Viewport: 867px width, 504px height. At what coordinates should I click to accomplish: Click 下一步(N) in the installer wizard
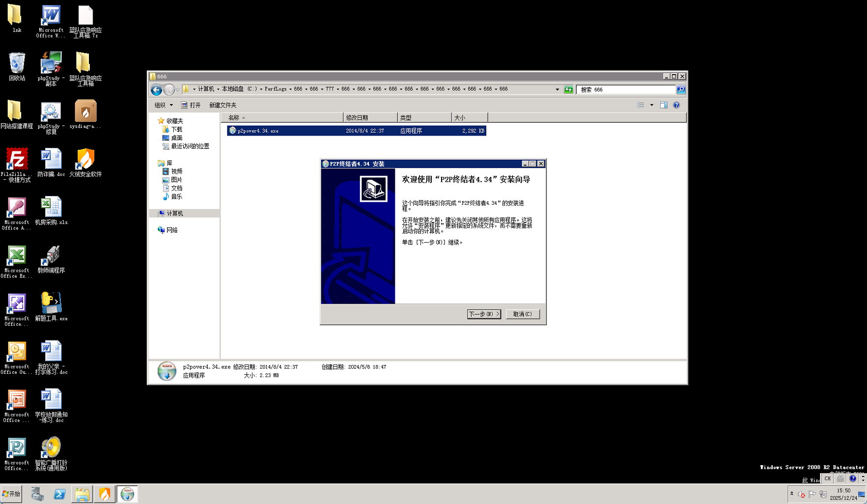point(483,314)
